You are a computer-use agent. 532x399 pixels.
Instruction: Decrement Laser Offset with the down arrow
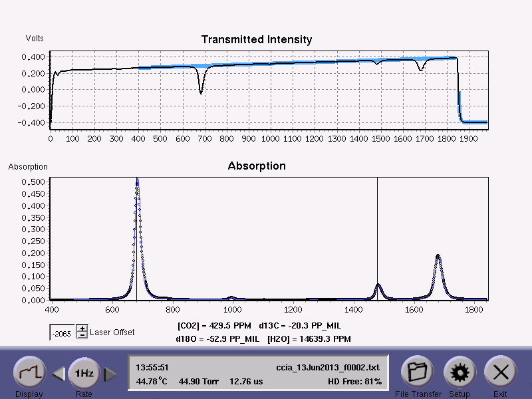(x=82, y=334)
